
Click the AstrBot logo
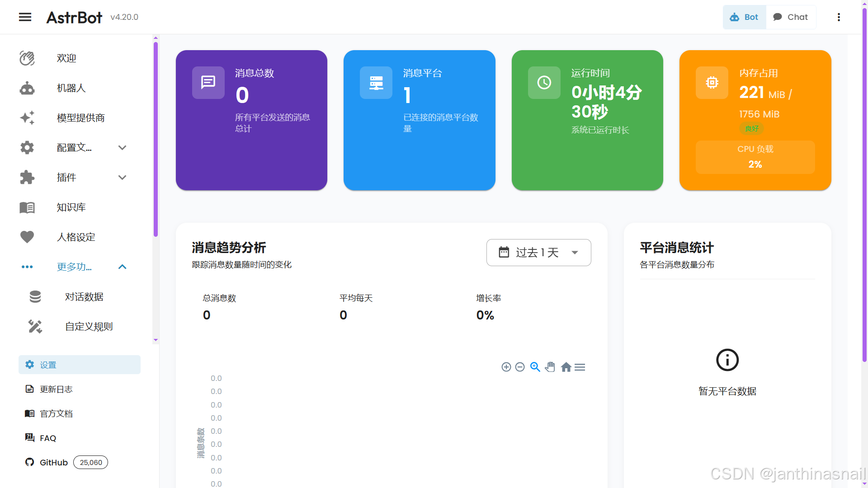(75, 17)
